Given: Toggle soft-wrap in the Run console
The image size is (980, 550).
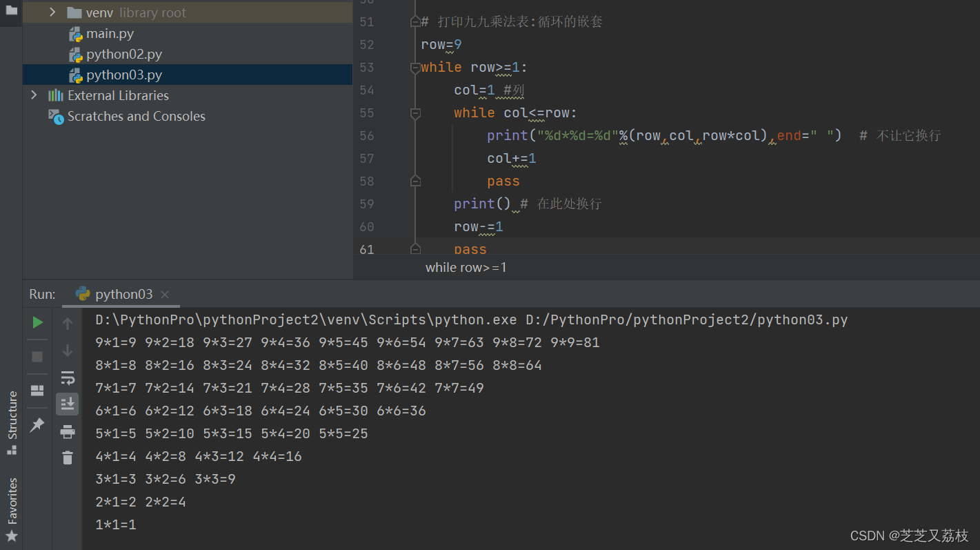Looking at the screenshot, I should tap(67, 377).
